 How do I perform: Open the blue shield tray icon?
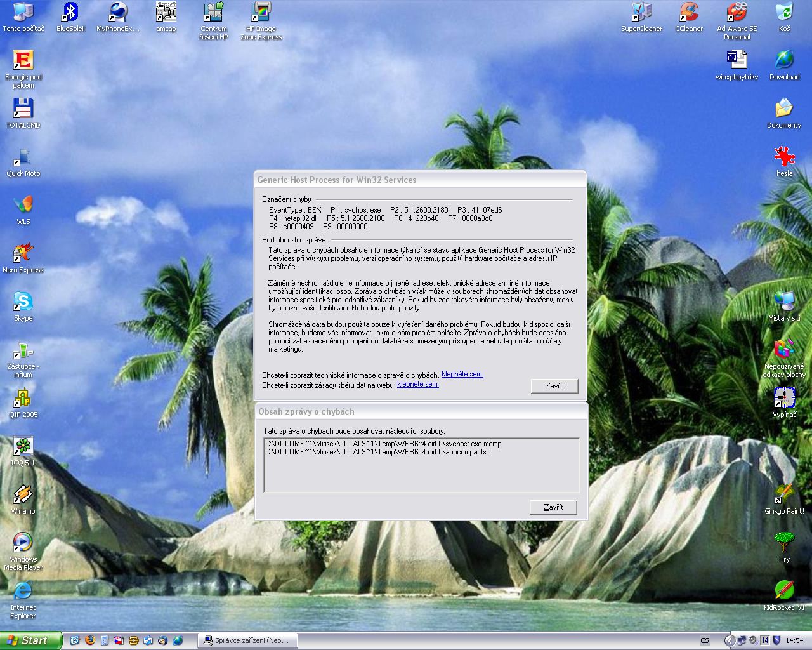(776, 640)
